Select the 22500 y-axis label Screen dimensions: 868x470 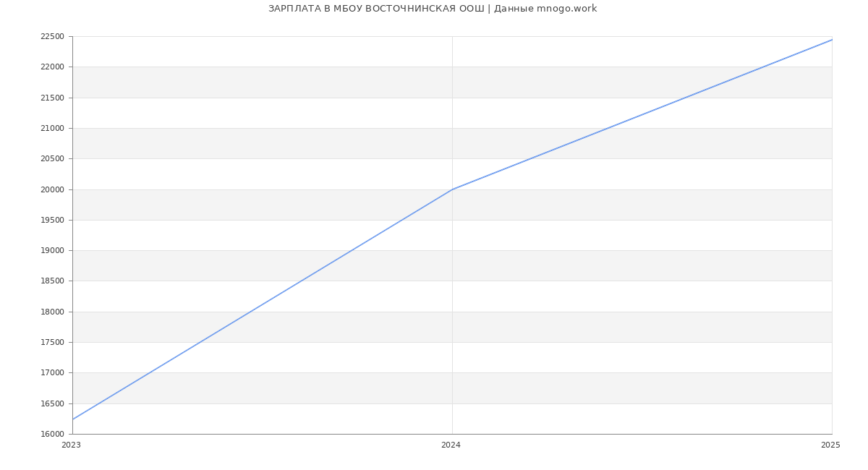tap(52, 37)
